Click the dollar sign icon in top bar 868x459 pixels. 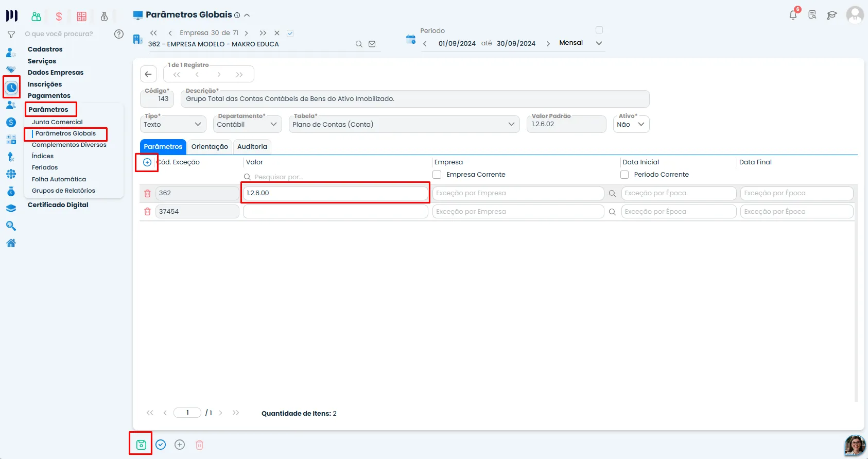[x=59, y=16]
